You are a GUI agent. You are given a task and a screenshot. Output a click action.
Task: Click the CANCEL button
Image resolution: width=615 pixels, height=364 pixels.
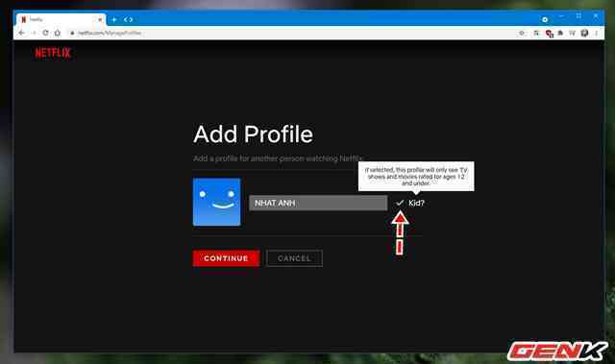[x=294, y=258]
